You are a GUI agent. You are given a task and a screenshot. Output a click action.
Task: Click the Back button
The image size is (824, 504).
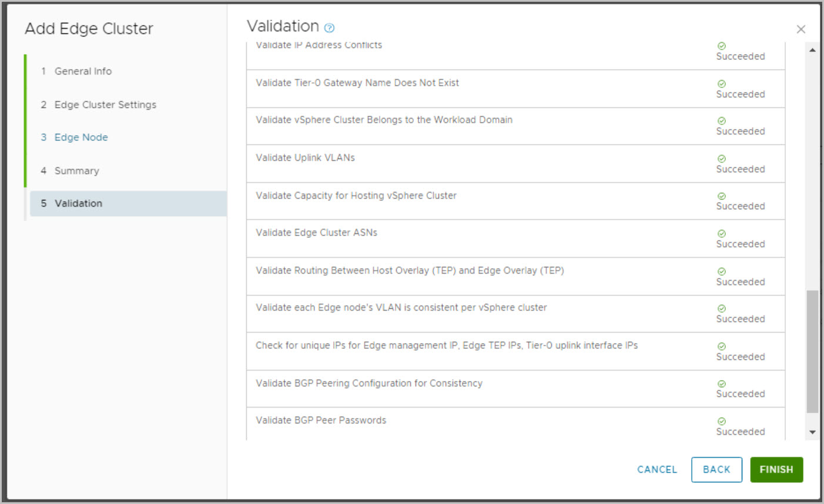(x=716, y=469)
